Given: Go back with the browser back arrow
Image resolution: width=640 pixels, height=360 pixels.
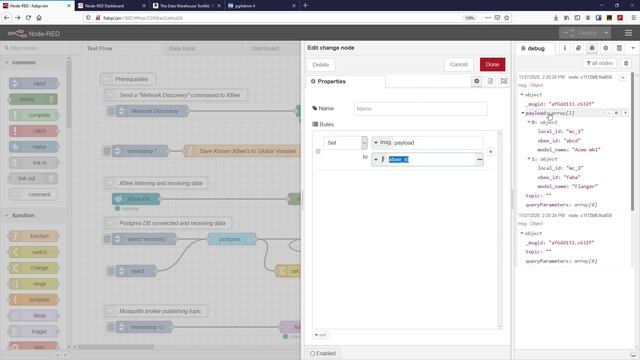Looking at the screenshot, I should (7, 18).
